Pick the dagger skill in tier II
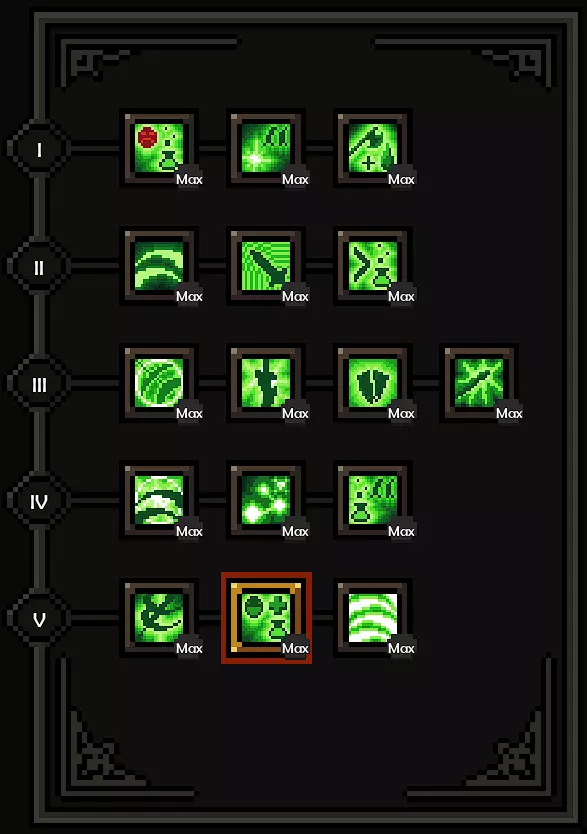Image resolution: width=587 pixels, height=834 pixels. (265, 265)
